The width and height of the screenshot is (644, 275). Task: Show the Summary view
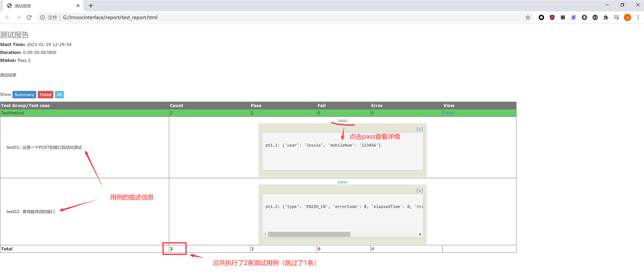(x=24, y=95)
